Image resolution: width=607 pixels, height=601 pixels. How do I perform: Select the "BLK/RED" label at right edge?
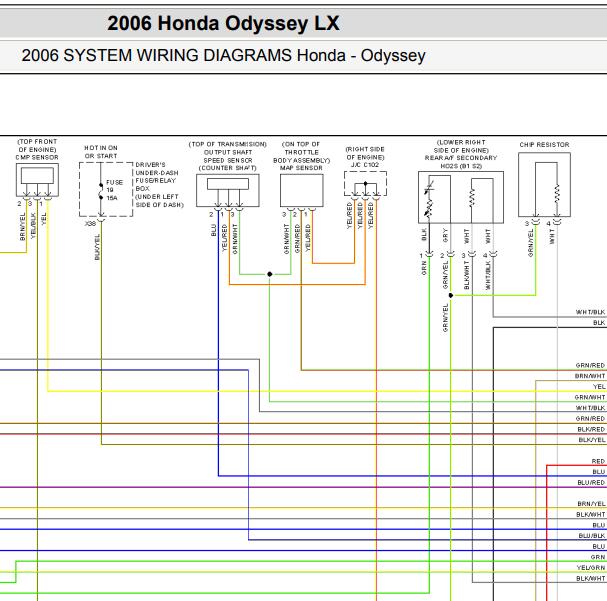coord(591,430)
